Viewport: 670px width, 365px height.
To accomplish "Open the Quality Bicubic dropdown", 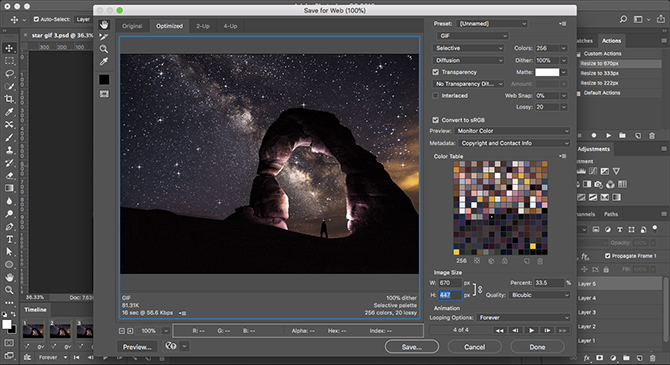I will tap(539, 295).
